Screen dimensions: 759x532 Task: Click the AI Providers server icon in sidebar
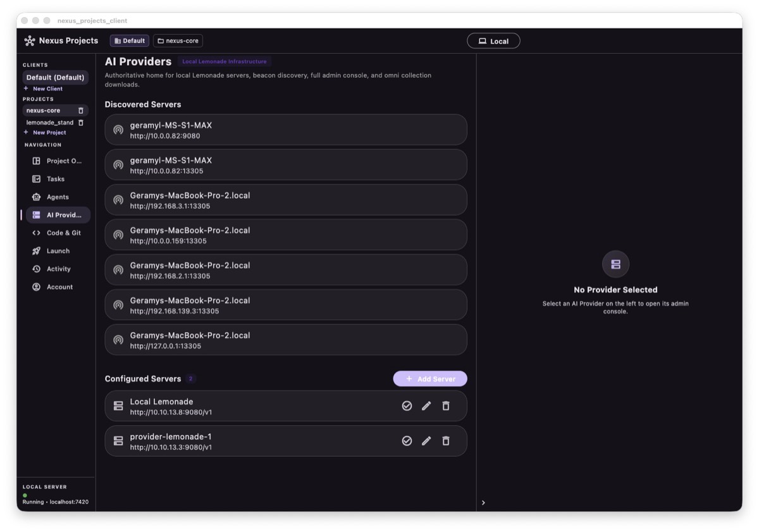pyautogui.click(x=36, y=215)
